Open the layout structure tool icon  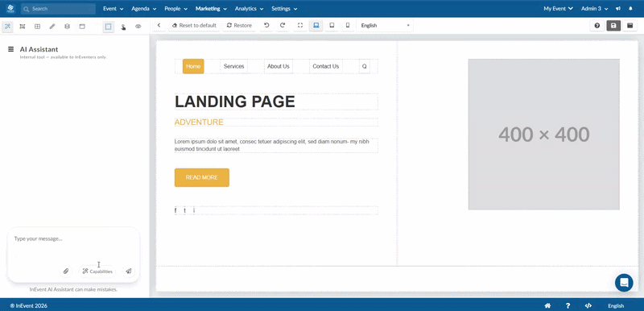tap(23, 27)
